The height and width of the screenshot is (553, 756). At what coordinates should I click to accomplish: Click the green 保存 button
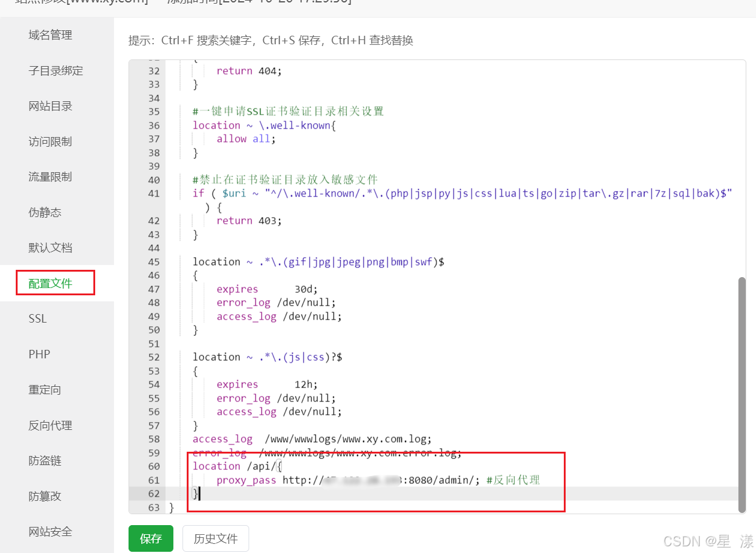(x=151, y=538)
